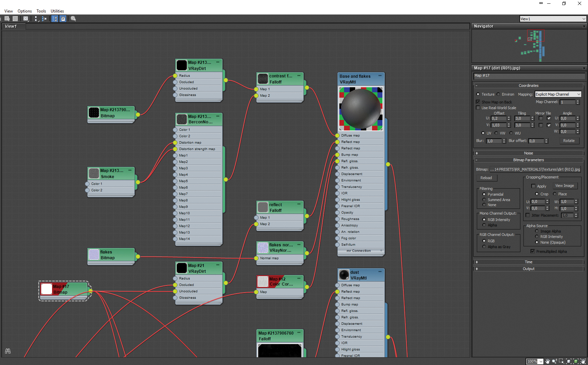The width and height of the screenshot is (588, 365).
Task: Collapse the contrast Falloff node
Action: coord(299,76)
